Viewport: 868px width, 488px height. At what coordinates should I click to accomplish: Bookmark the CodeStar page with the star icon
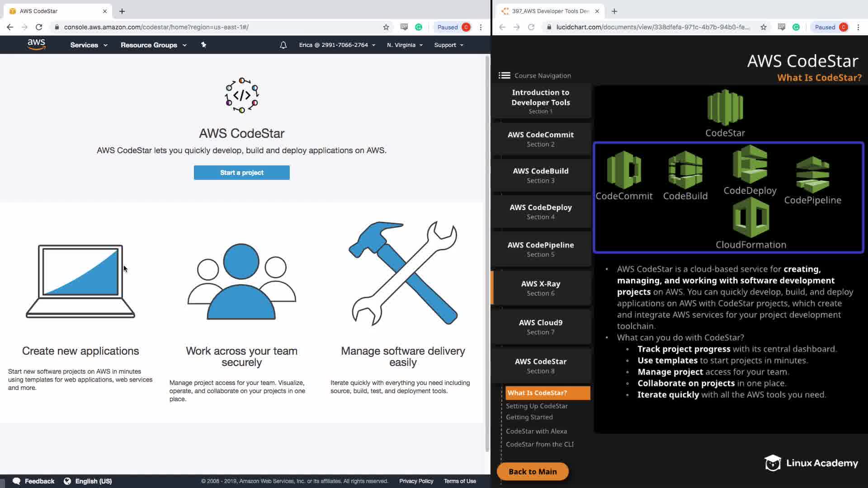coord(386,27)
